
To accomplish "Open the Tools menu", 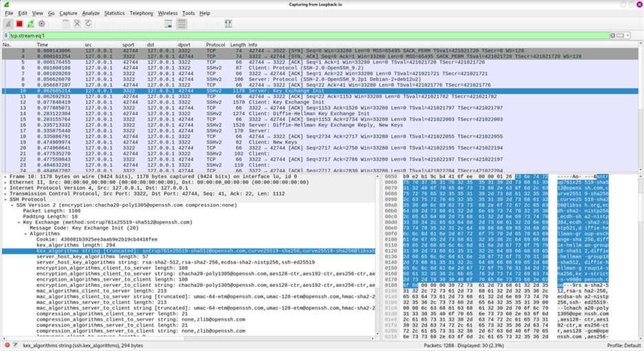I will point(189,13).
